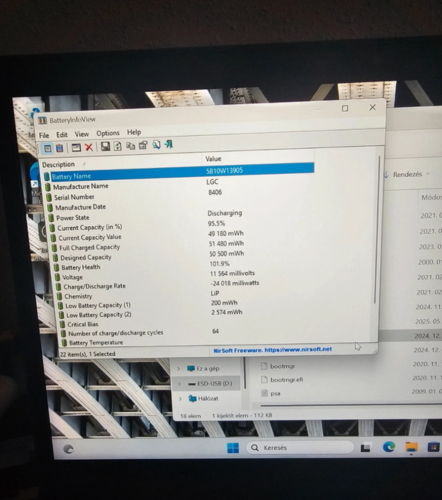Image resolution: width=442 pixels, height=500 pixels.
Task: Open the NirSoft Freeware website link
Action: (272, 350)
